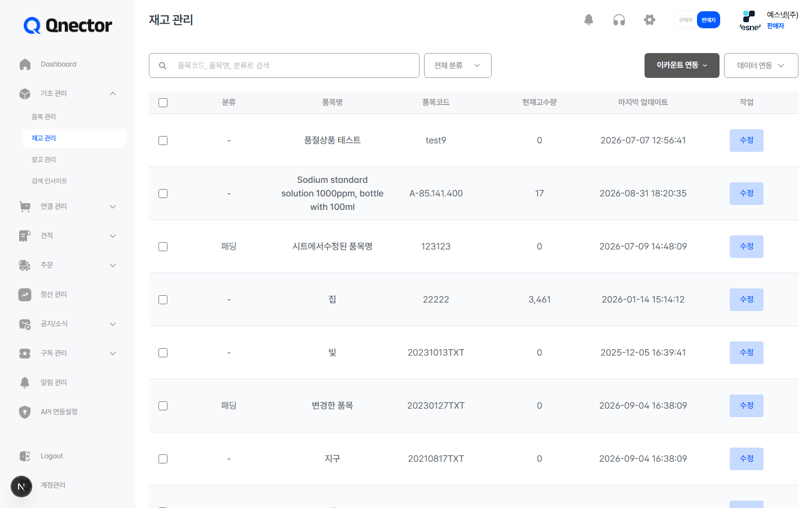Check the row for 품절상품 테스트
812x508 pixels.
[x=163, y=141]
